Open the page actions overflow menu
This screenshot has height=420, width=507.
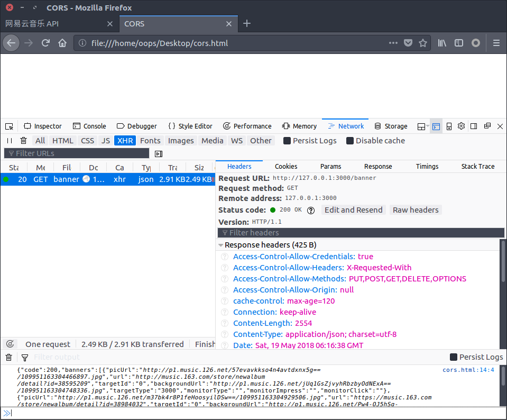click(393, 43)
